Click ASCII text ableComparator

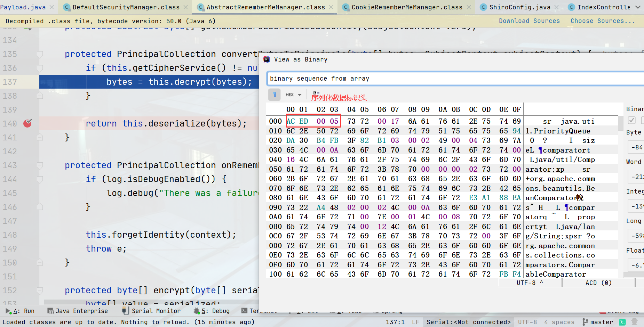(556, 274)
